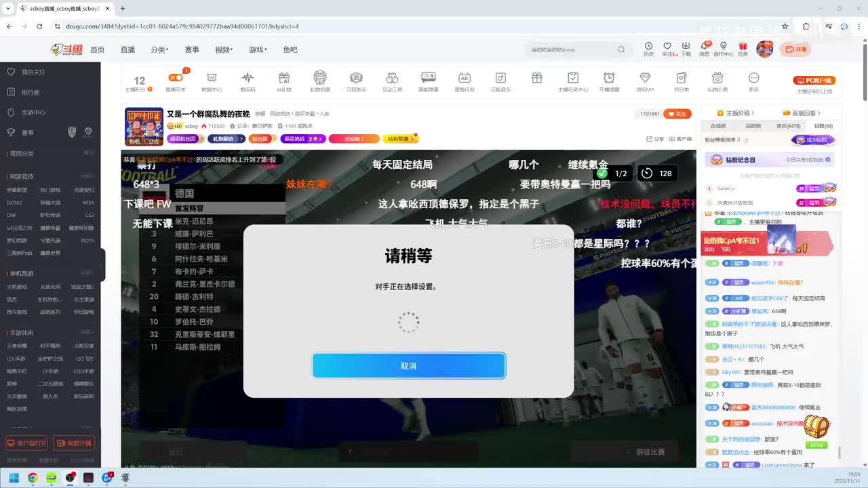
Task: Open 礼物心愿 gift wish icon
Action: click(x=717, y=78)
